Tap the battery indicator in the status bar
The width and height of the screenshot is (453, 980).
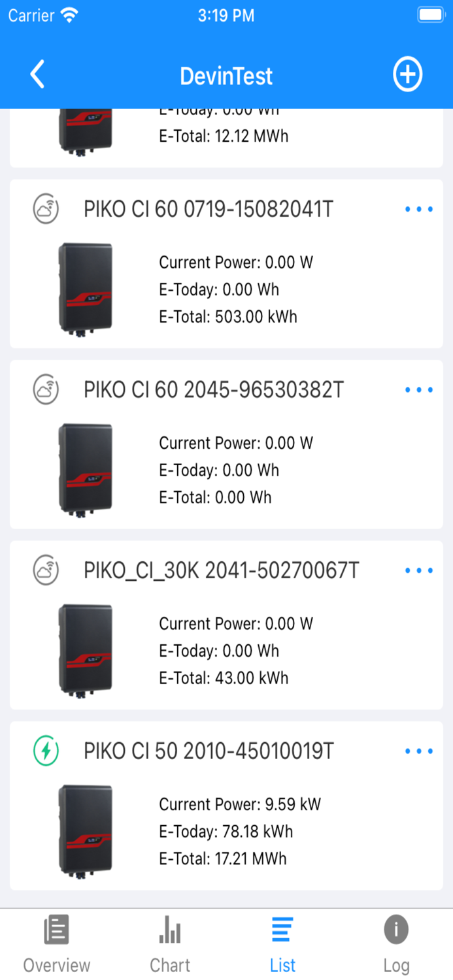click(x=429, y=16)
